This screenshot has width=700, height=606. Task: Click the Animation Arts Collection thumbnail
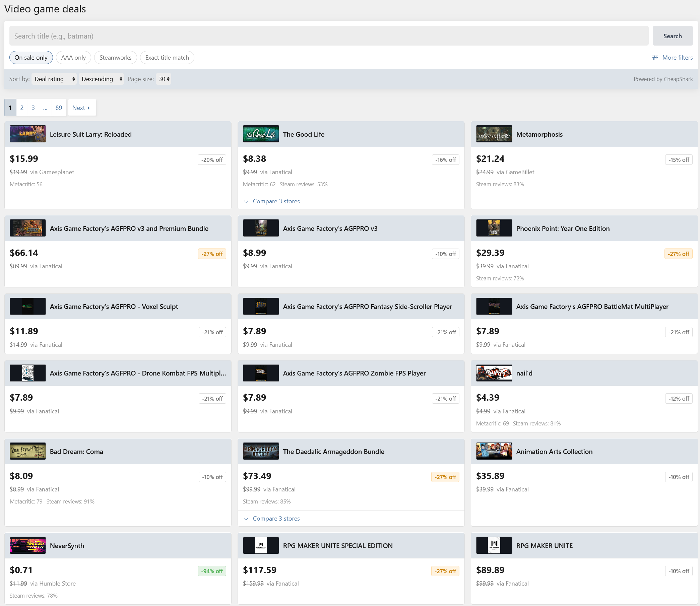point(494,451)
